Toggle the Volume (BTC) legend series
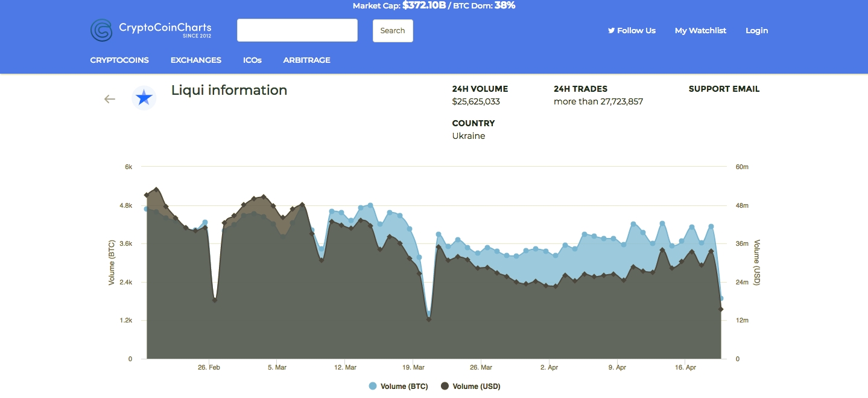868x398 pixels. click(399, 387)
